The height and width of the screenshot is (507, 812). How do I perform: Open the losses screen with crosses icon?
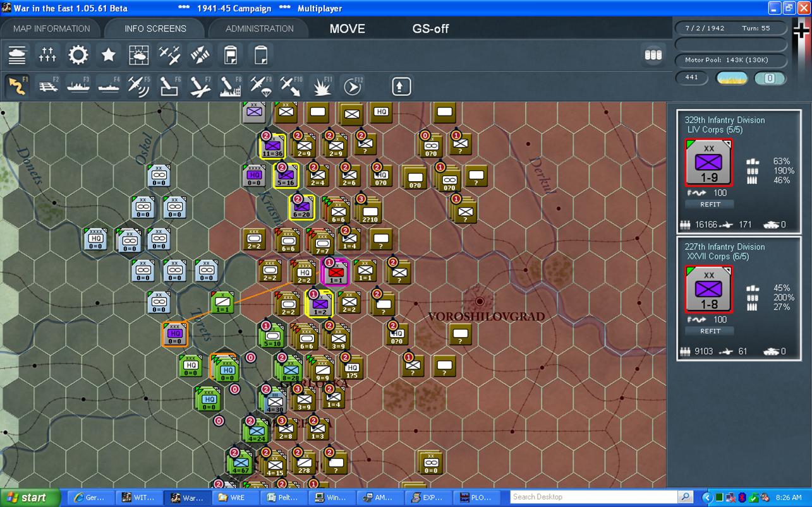(47, 55)
